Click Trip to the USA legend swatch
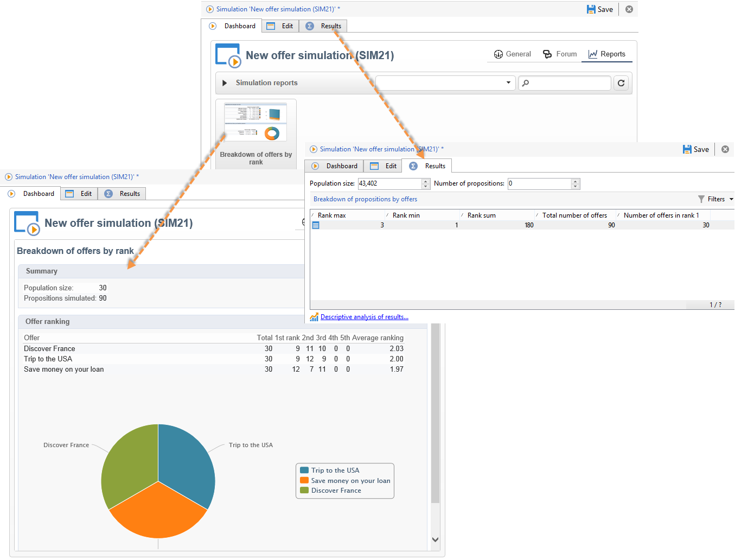 [304, 470]
